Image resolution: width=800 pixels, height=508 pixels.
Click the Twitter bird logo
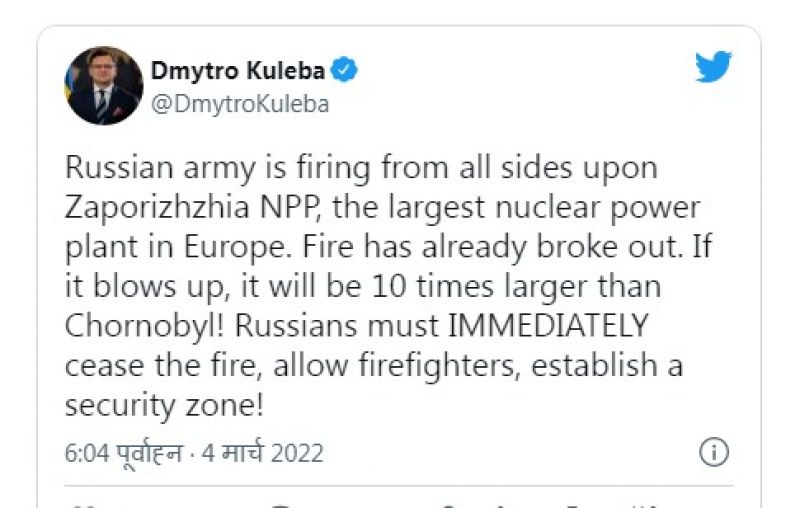(713, 67)
